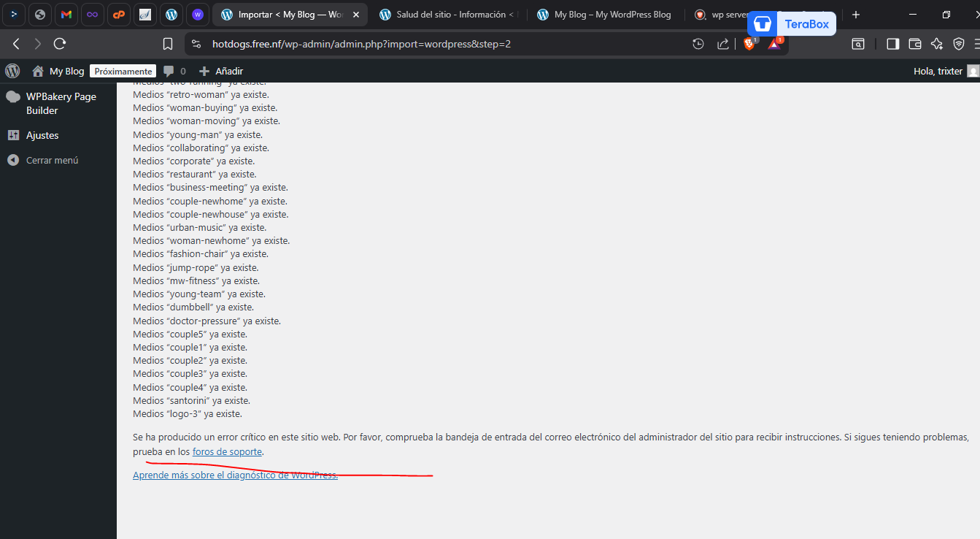The width and height of the screenshot is (980, 539).
Task: Open Leo AI sparkle icon
Action: tap(937, 44)
